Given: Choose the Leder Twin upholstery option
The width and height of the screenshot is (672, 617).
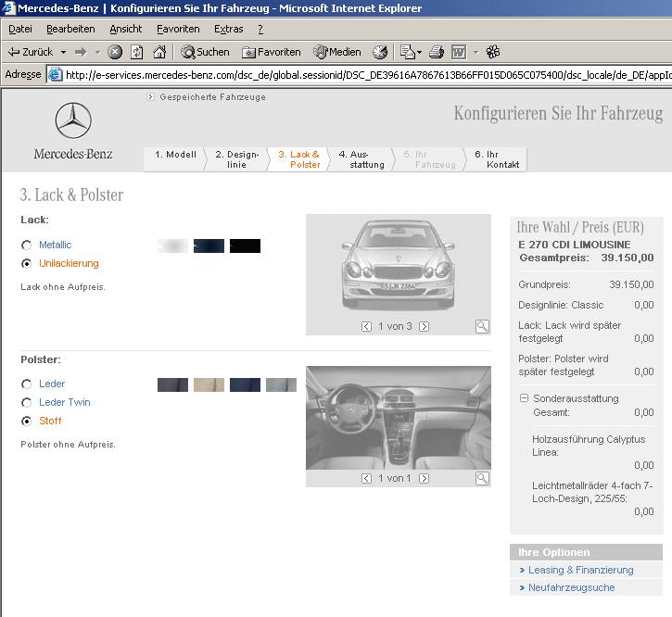Looking at the screenshot, I should 26,403.
